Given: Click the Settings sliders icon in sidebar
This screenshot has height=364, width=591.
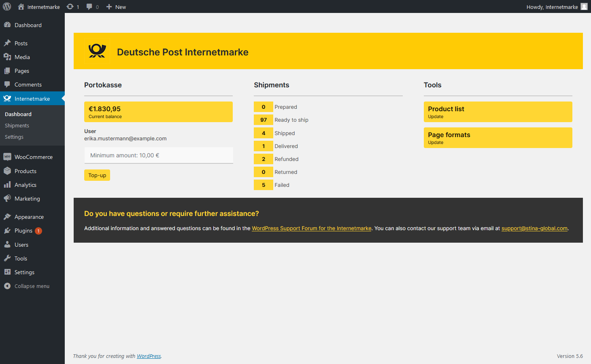Looking at the screenshot, I should [x=7, y=272].
